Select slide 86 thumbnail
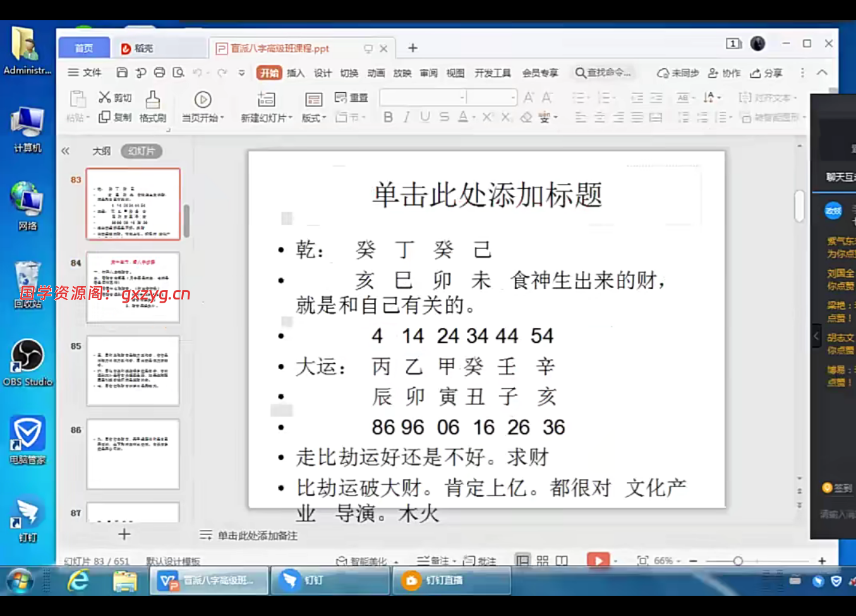This screenshot has height=616, width=856. [x=133, y=454]
